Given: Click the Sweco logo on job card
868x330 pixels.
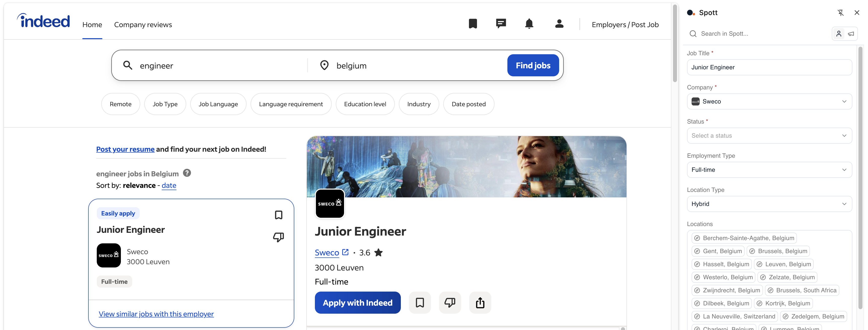Looking at the screenshot, I should point(109,256).
